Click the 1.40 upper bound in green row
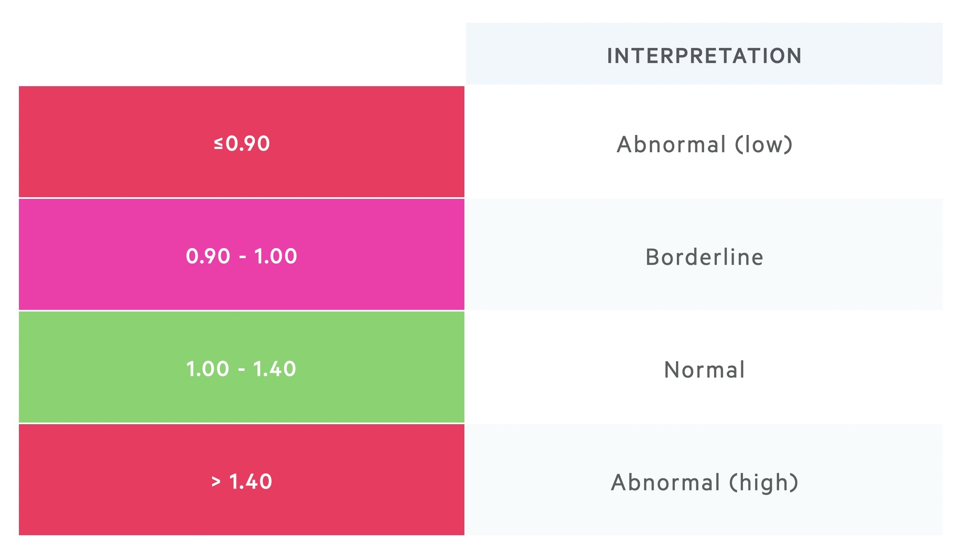 (x=275, y=369)
